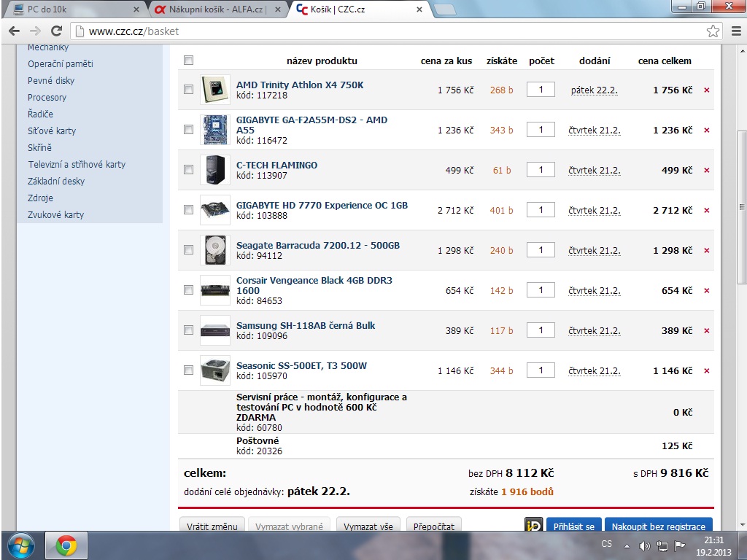This screenshot has width=747, height=560.
Task: Open a new browser tab
Action: click(445, 9)
